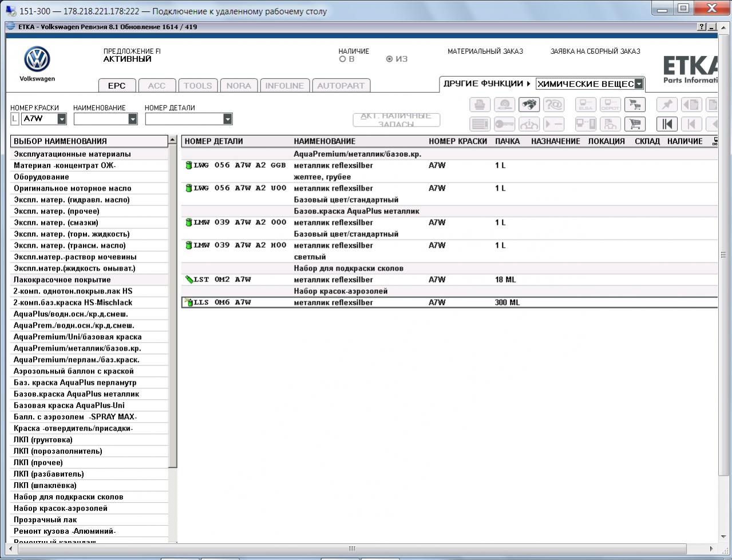732x560 pixels.
Task: Click the АКТ. НАЛИЧНЫЕ ЗАПАСЫ button
Action: [x=397, y=120]
